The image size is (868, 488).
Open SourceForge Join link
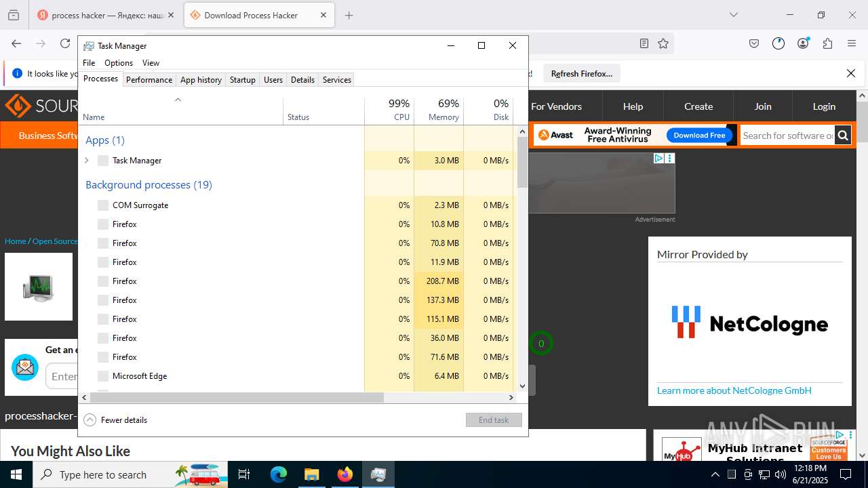tap(763, 106)
